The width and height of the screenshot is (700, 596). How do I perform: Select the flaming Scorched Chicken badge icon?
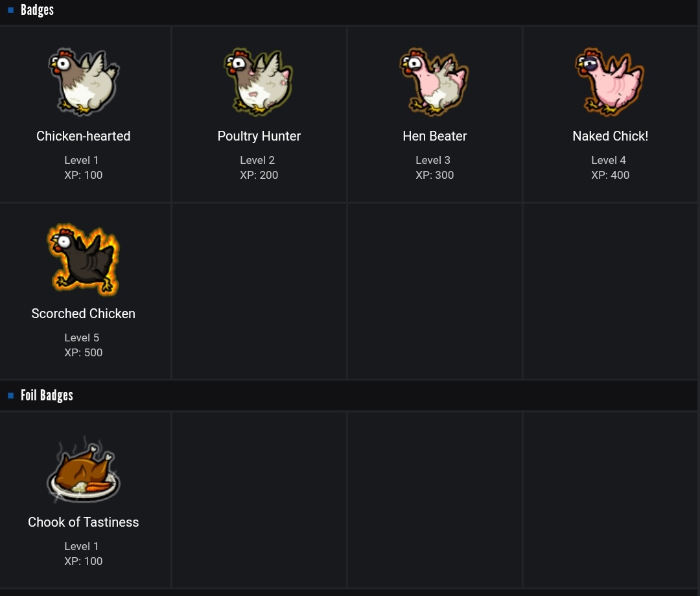click(x=84, y=259)
